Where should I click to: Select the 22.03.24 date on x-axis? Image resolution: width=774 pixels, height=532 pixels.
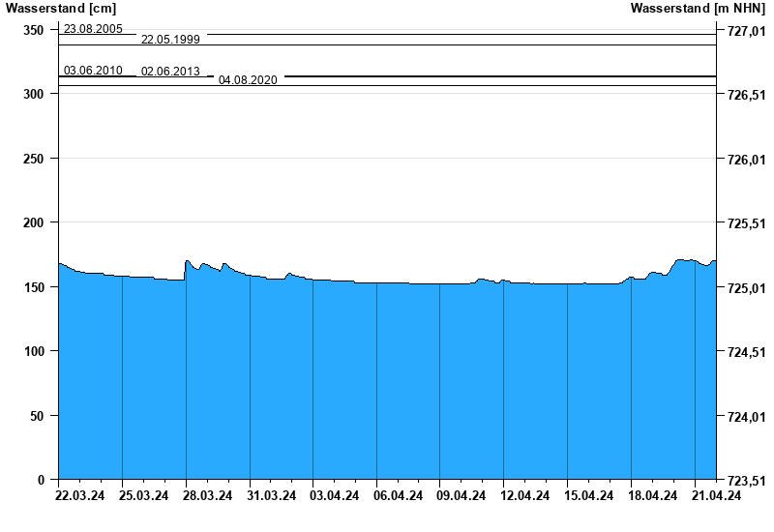pyautogui.click(x=79, y=496)
